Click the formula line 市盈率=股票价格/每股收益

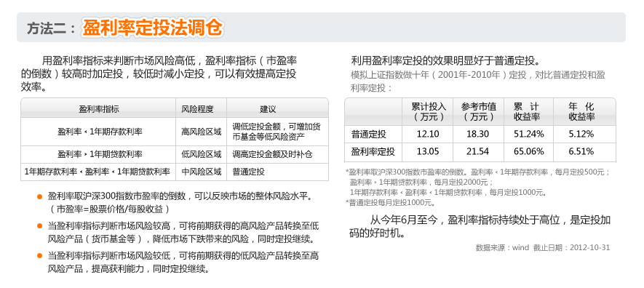coord(109,209)
